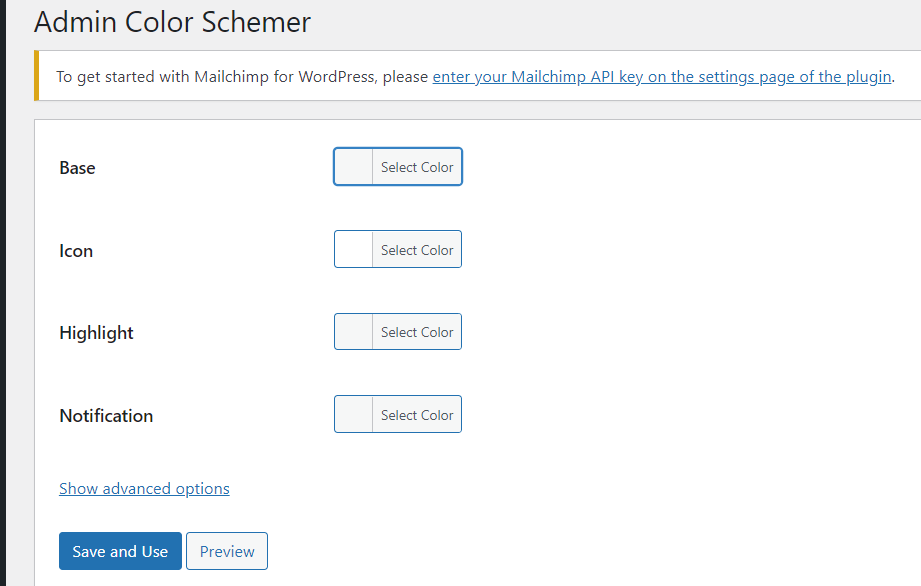
Task: Click Save and Use
Action: coord(120,551)
